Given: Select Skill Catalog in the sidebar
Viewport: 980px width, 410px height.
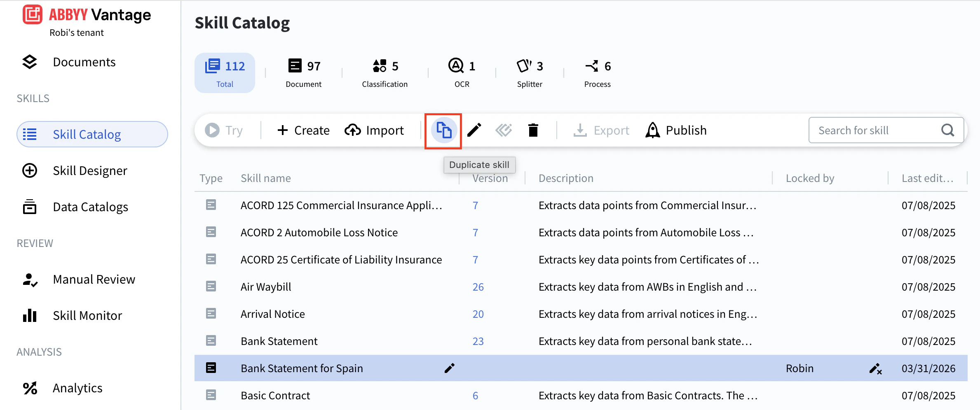Looking at the screenshot, I should (92, 134).
